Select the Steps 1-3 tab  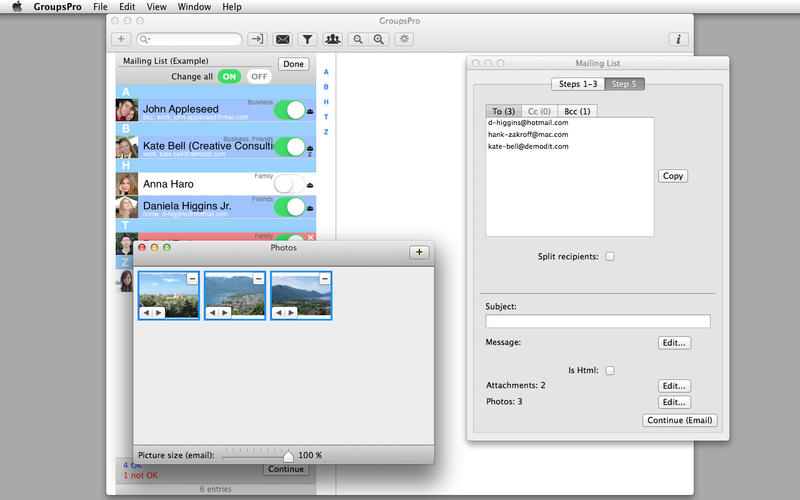tap(579, 83)
